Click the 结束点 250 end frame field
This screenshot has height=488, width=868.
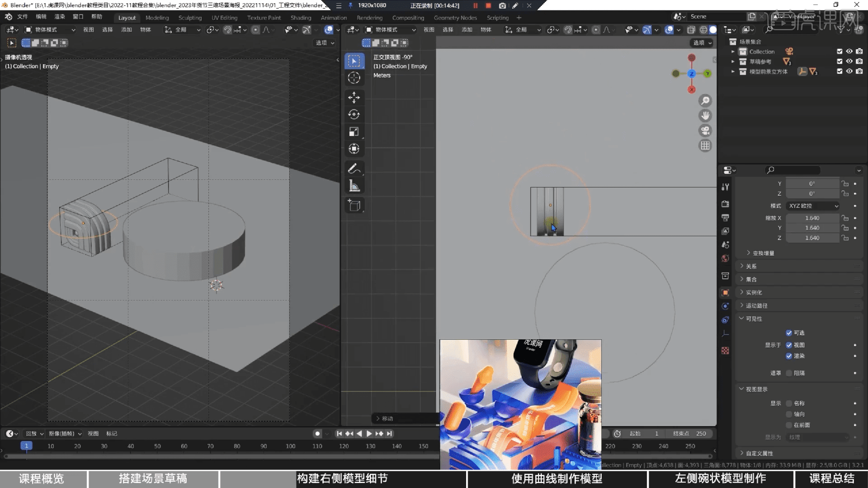[689, 434]
